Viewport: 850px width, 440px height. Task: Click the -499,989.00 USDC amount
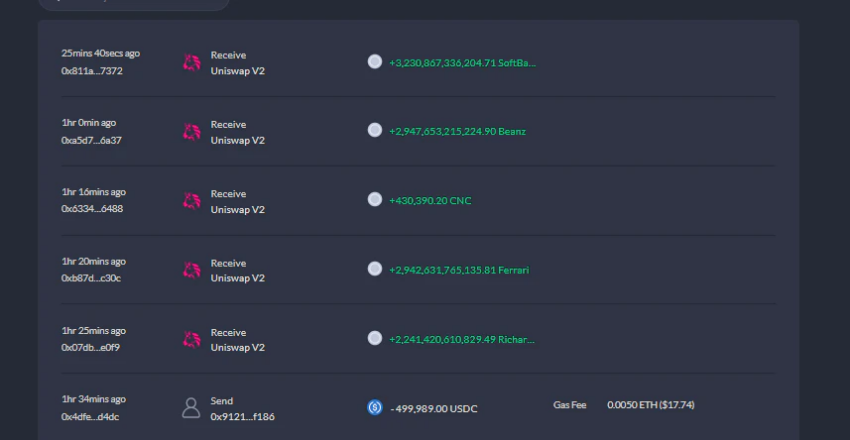[434, 409]
